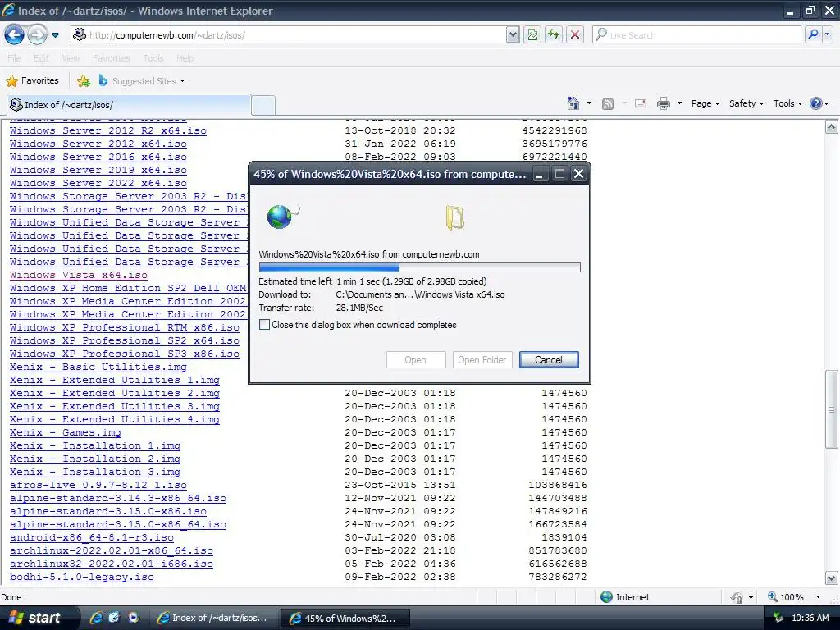Open the View menu
840x630 pixels.
coord(71,58)
